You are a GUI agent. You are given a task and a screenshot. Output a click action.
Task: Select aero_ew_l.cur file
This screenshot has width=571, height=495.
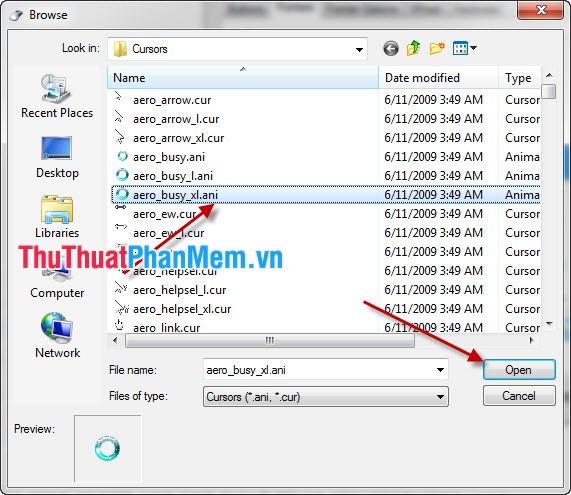coord(168,233)
